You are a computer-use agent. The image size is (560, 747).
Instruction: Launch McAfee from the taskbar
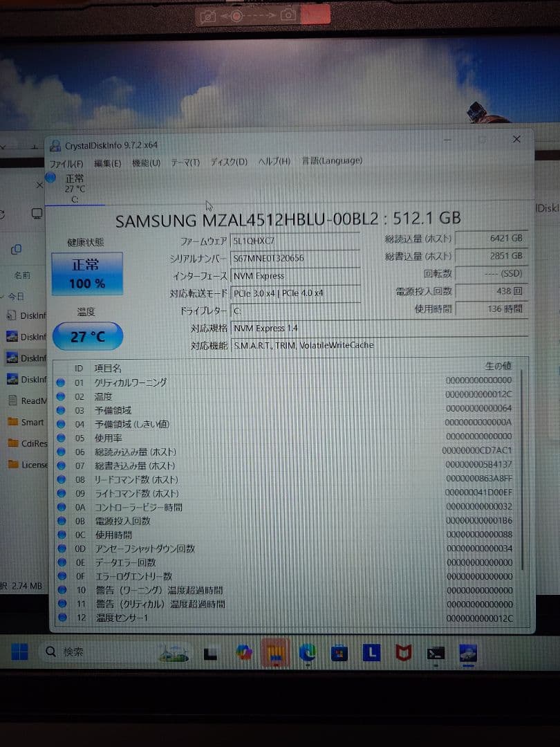(x=402, y=652)
